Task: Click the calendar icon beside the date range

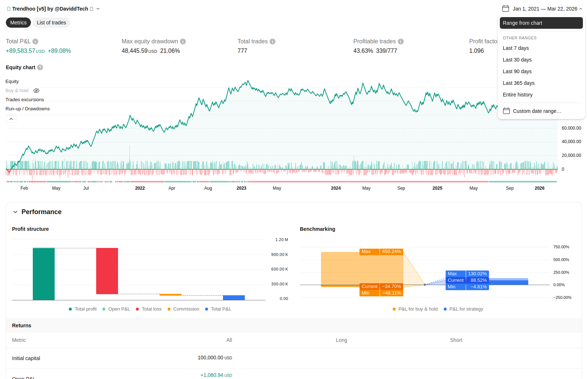Action: coord(505,9)
